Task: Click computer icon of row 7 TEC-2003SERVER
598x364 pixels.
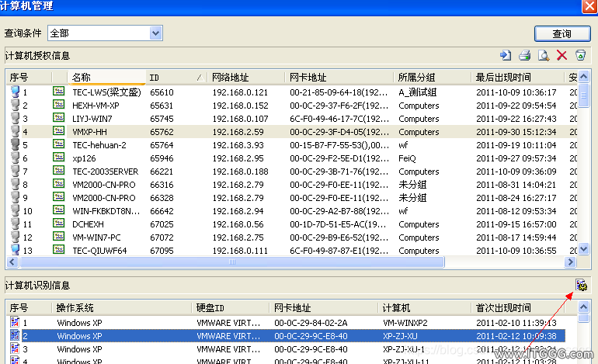Action: (16, 172)
